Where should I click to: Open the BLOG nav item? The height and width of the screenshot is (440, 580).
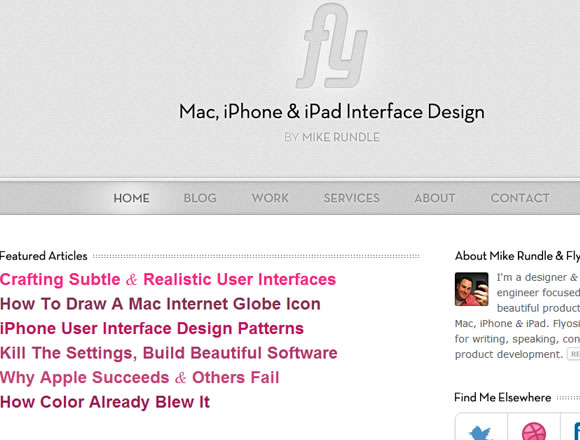pyautogui.click(x=200, y=198)
